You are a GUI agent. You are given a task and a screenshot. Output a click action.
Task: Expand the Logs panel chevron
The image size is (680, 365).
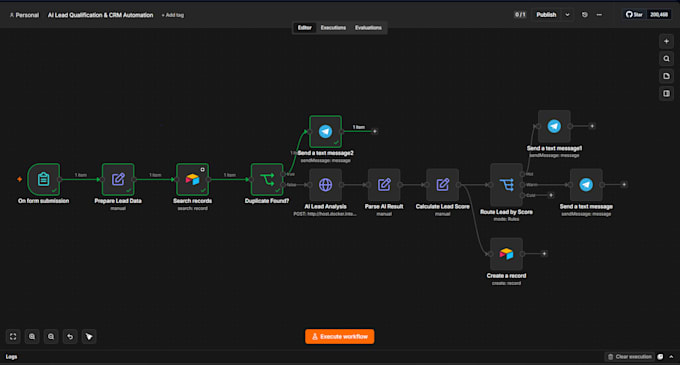pos(671,357)
